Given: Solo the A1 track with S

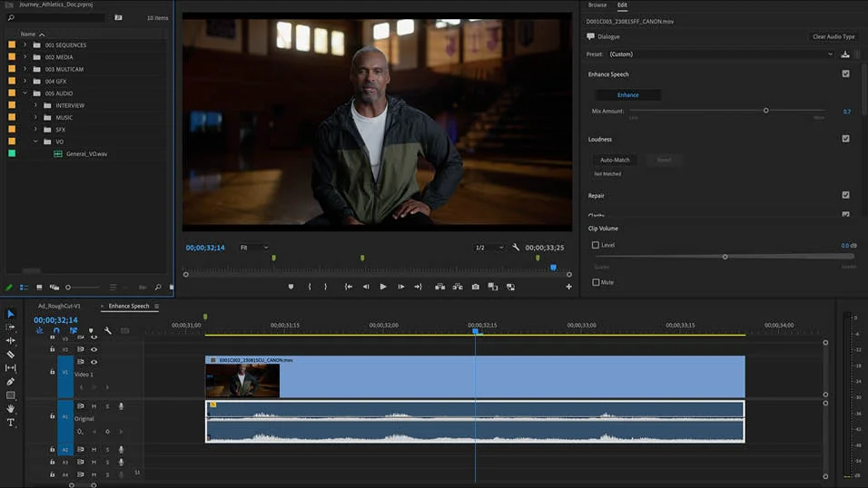Looking at the screenshot, I should [x=107, y=406].
